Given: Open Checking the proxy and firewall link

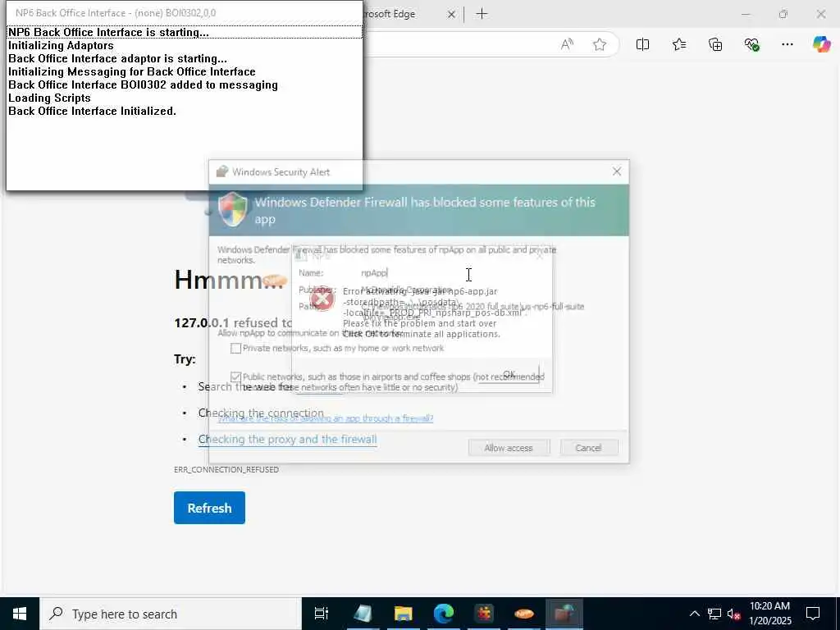Looking at the screenshot, I should coord(287,440).
